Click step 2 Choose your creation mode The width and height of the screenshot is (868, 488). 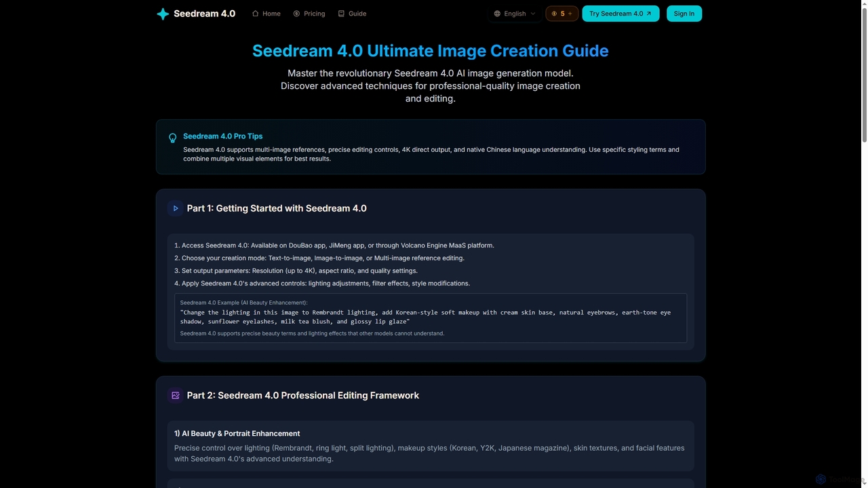coord(319,258)
